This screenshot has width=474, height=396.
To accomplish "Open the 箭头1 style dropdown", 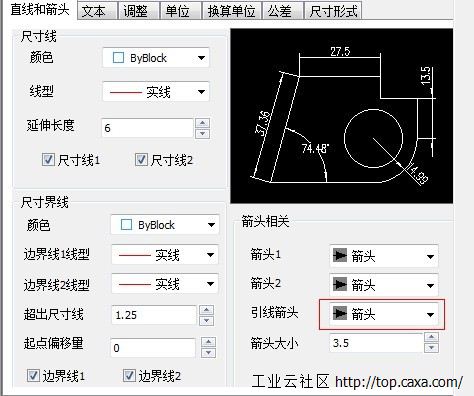I will [384, 256].
